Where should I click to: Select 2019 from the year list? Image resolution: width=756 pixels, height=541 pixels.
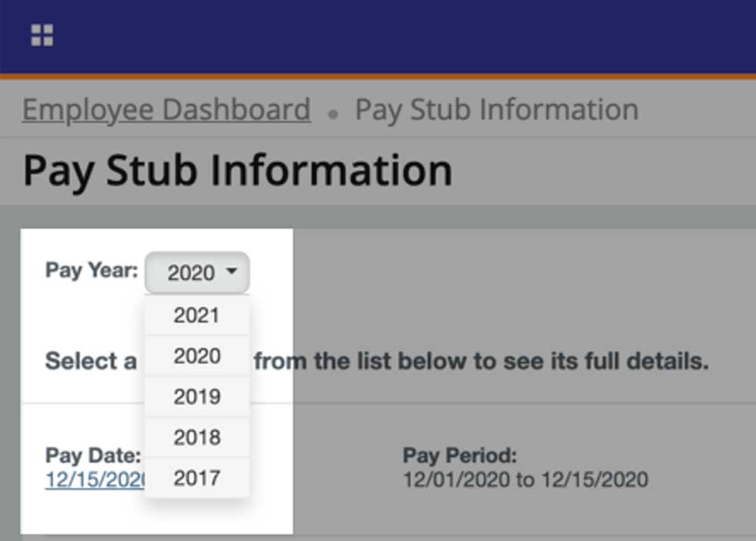tap(197, 396)
